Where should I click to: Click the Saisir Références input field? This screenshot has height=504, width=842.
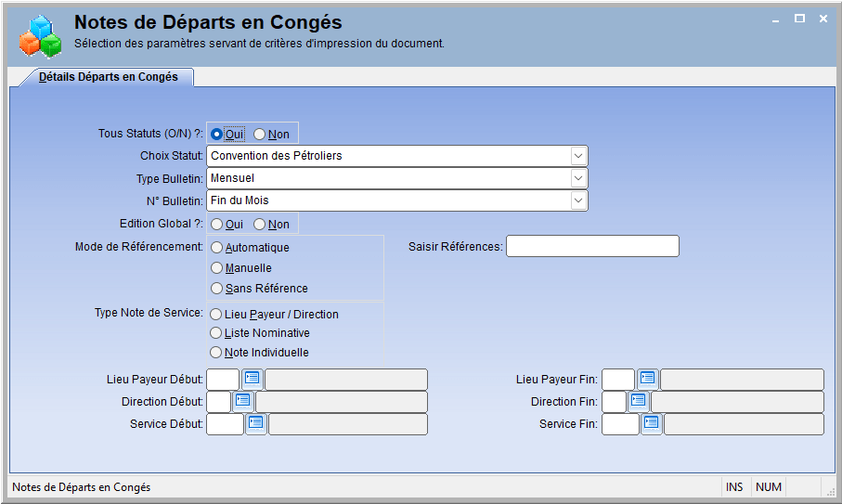[x=592, y=246]
